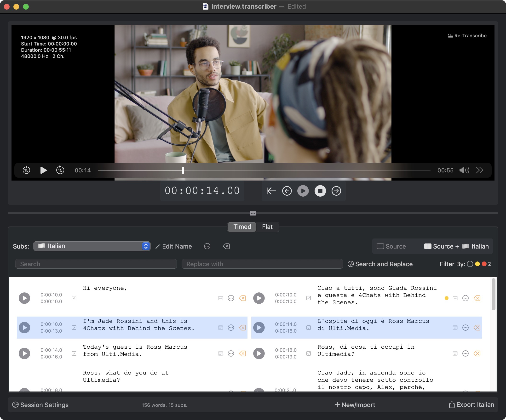The width and height of the screenshot is (506, 420).
Task: Toggle the checkbox on the "L'ospite di oggi" row
Action: point(308,328)
